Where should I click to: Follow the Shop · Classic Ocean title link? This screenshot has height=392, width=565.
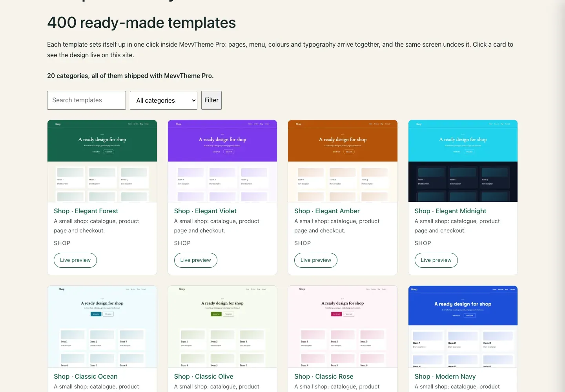tap(86, 376)
